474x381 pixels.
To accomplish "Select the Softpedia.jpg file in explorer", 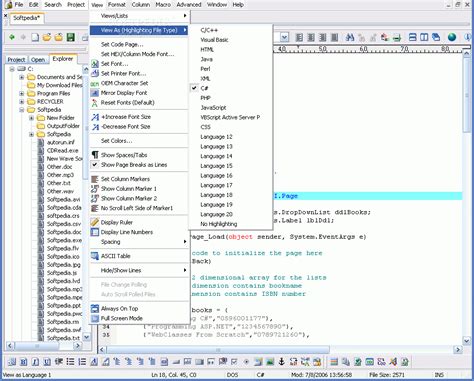I will pos(64,265).
